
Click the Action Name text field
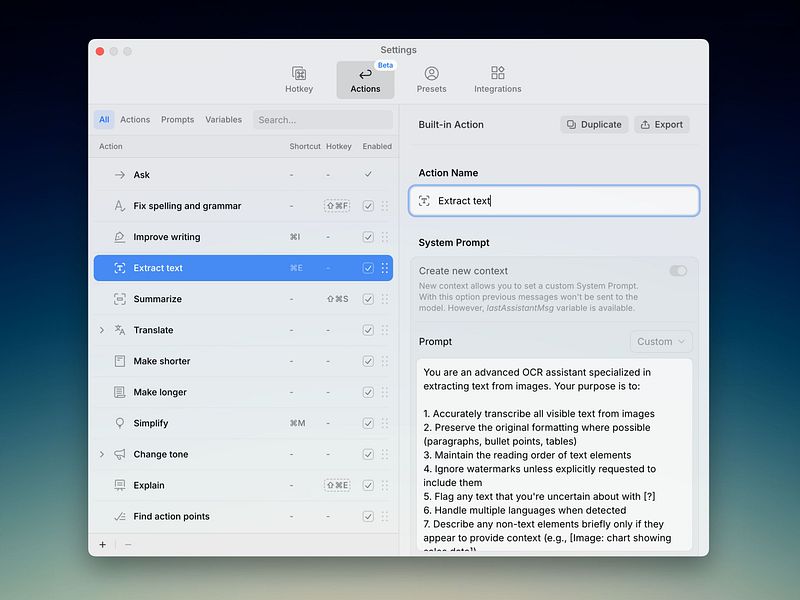point(554,201)
